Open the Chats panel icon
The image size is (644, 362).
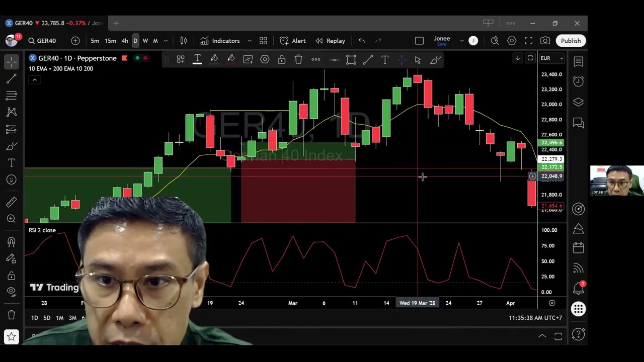pyautogui.click(x=578, y=123)
